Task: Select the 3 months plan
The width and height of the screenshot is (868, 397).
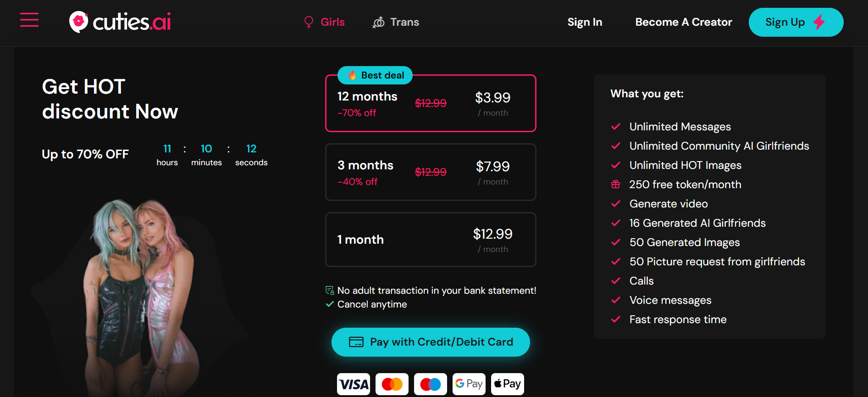Action: coord(431,172)
